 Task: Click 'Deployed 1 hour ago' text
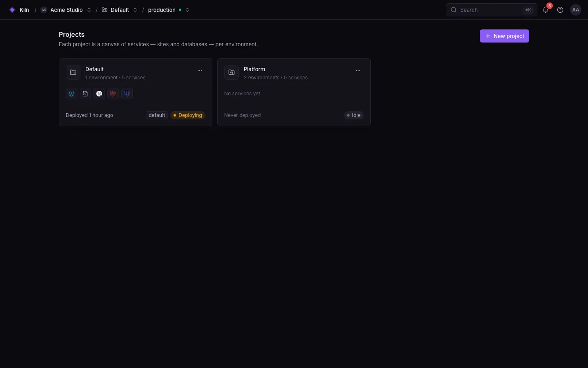[x=89, y=115]
